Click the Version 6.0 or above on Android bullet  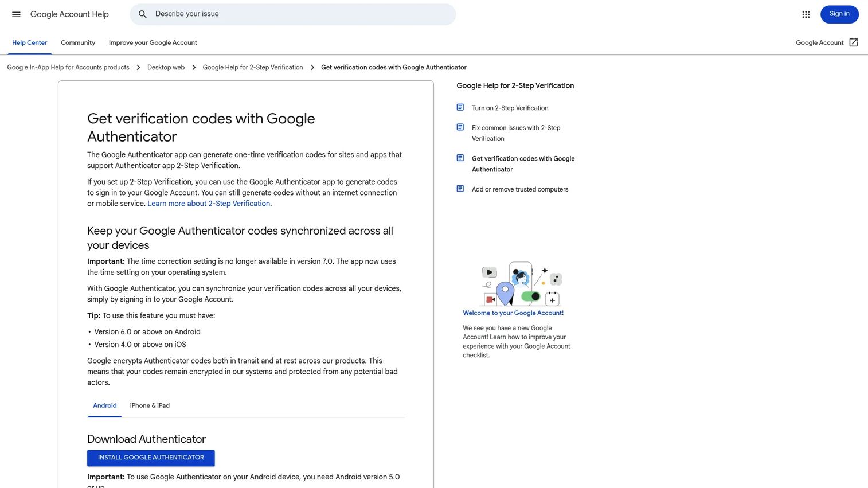[x=147, y=332]
